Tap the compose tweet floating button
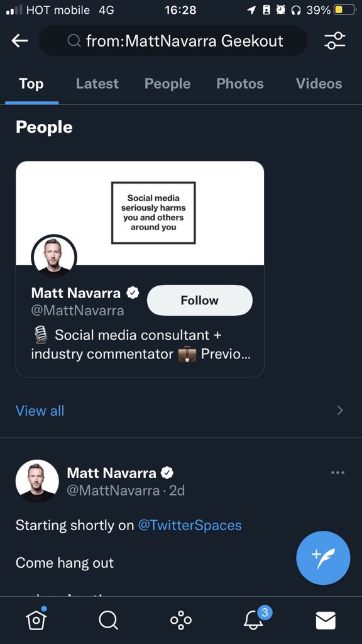Viewport: 362px width, 644px height. click(x=323, y=558)
